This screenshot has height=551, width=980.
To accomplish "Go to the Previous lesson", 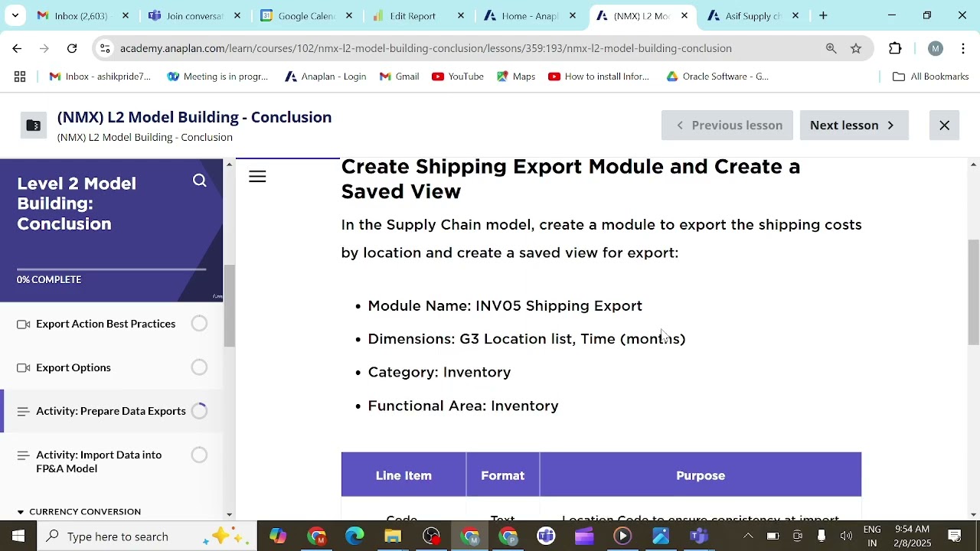I will 727,126.
